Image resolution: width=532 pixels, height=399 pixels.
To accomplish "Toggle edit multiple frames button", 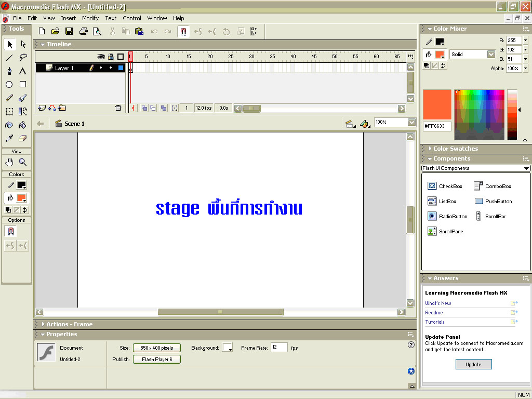I will tap(164, 108).
